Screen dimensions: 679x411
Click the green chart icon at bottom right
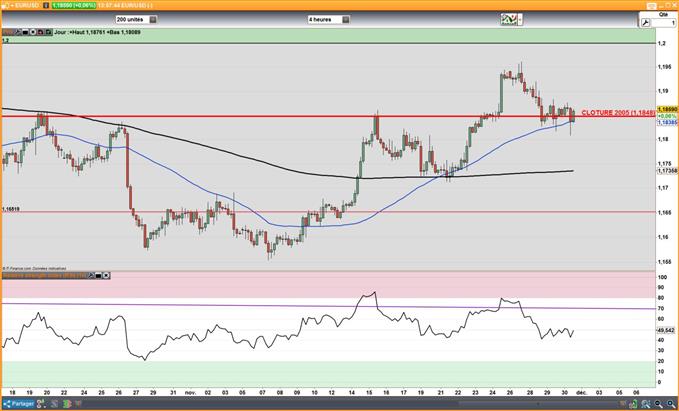point(634,405)
